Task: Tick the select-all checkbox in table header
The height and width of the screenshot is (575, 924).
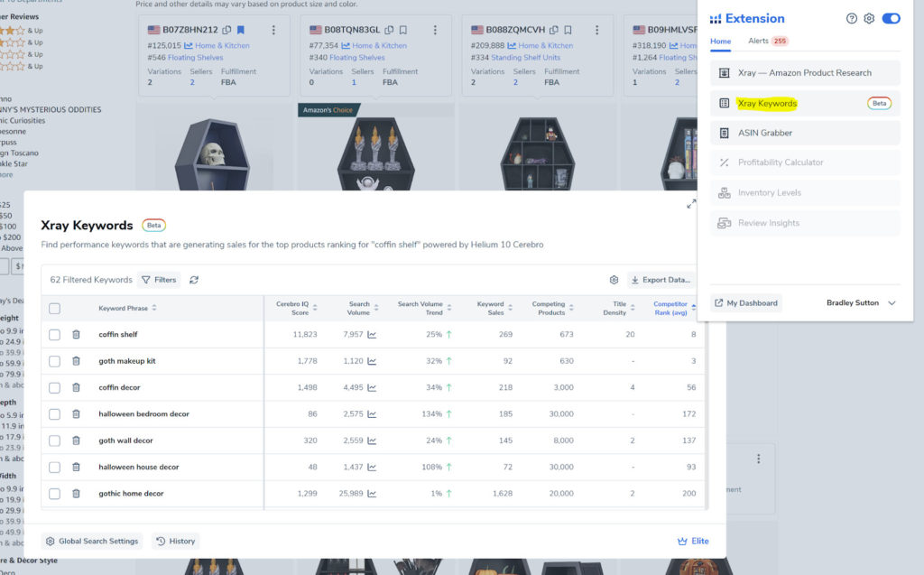Action: 55,309
